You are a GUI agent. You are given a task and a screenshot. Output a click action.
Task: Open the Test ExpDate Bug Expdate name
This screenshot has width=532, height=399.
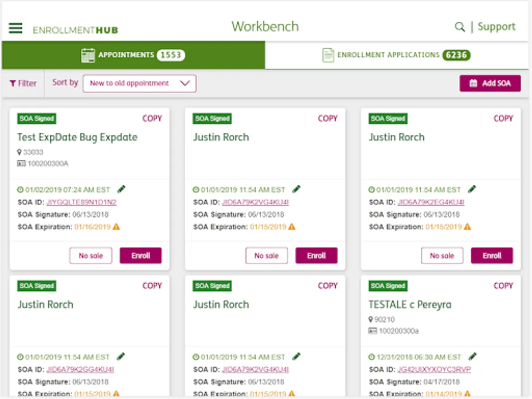tap(78, 137)
